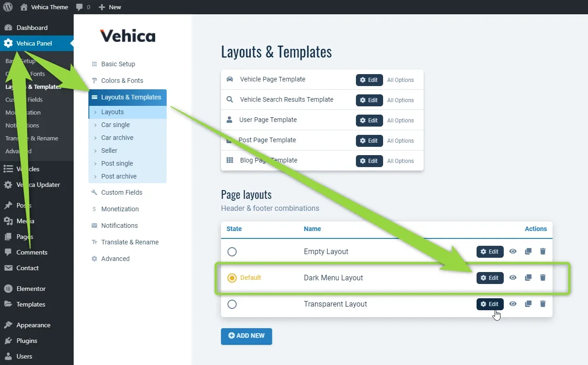Delete the Transparent Layout with the trash icon
The image size is (588, 365).
click(x=543, y=304)
